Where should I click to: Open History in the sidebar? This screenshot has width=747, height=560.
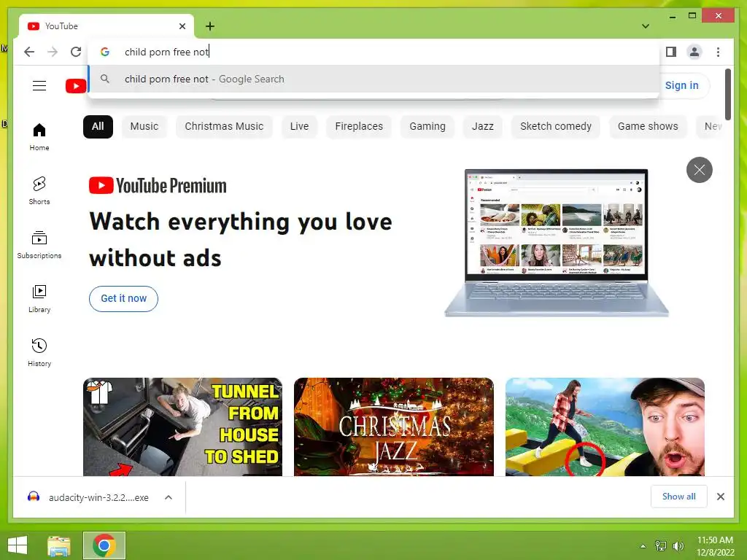39,353
